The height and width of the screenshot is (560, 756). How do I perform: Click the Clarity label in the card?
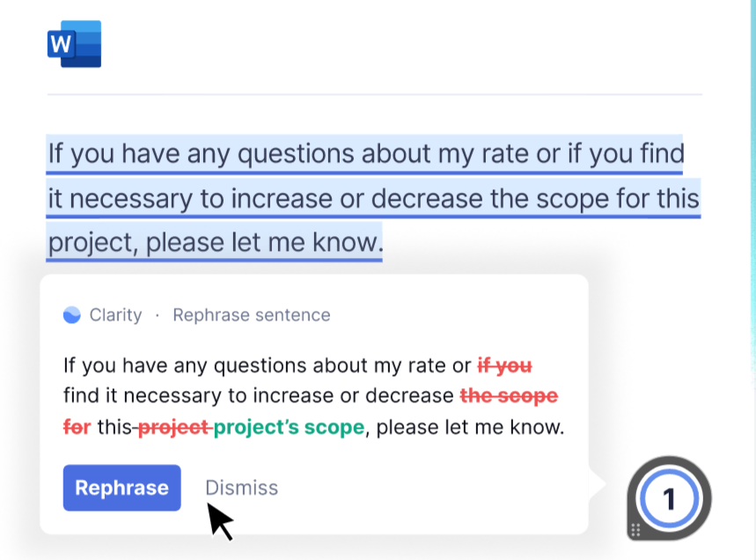click(115, 315)
